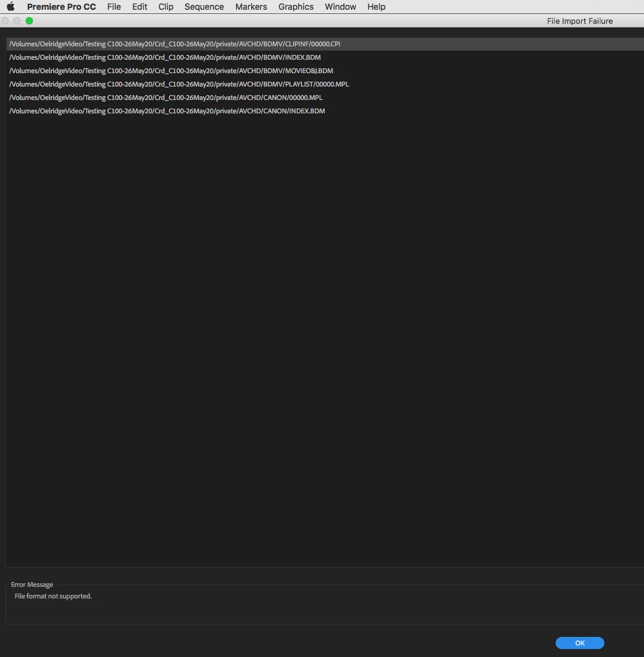Select the BDMV/MOVIEOBJ.BDM file path row

tap(325, 71)
